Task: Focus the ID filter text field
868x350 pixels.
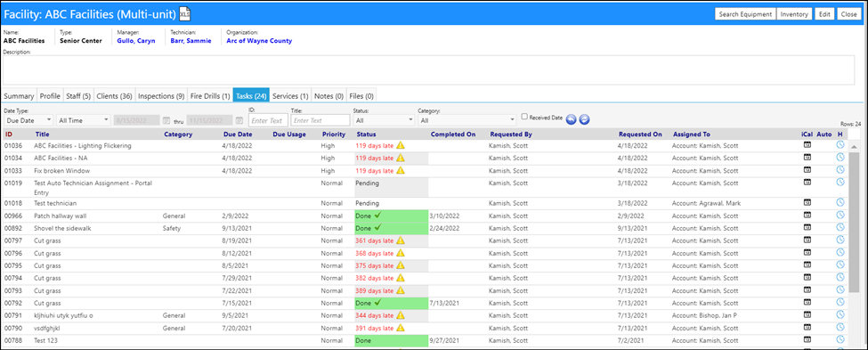Action: (x=269, y=120)
